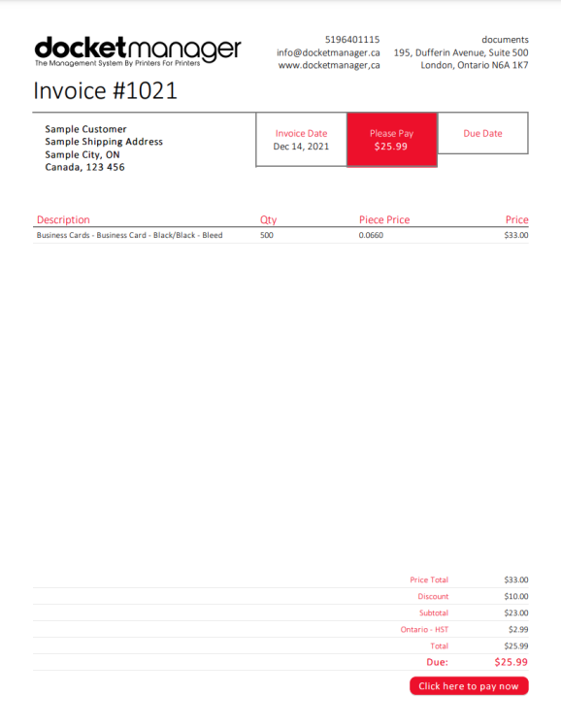Click the Due Date box
561x728 pixels.
click(x=483, y=133)
